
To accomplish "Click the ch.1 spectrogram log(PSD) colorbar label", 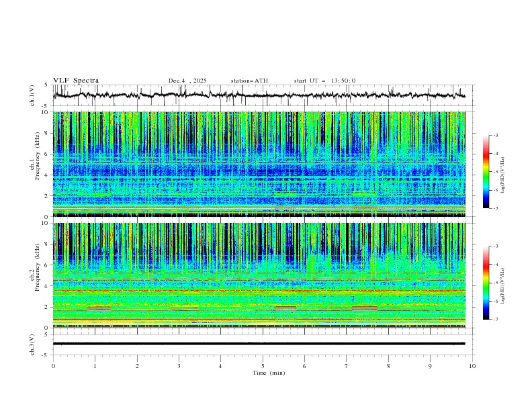I will (503, 175).
